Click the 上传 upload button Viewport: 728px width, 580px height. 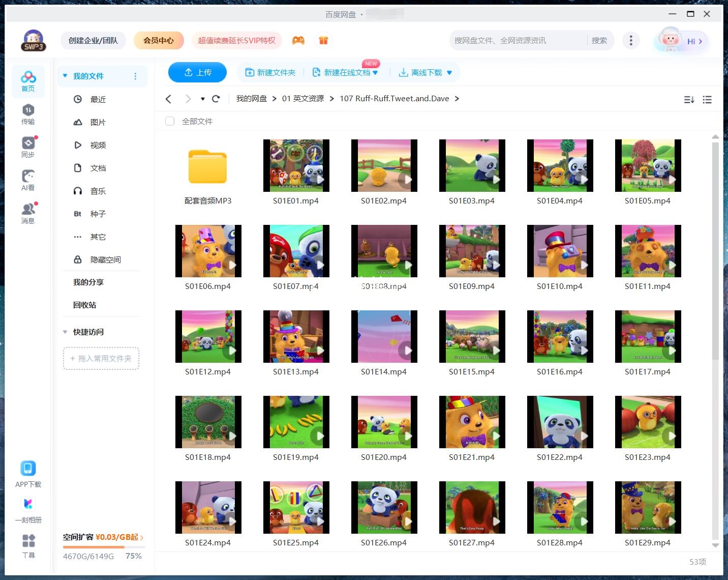click(197, 72)
